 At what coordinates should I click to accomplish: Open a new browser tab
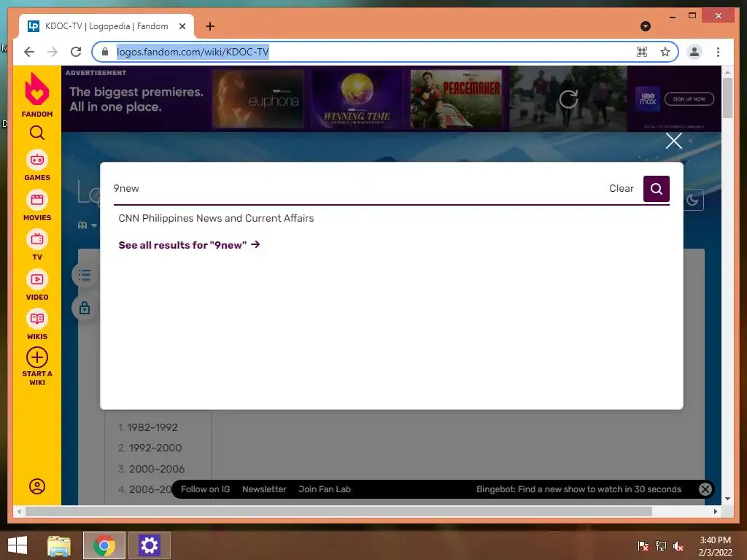click(209, 26)
